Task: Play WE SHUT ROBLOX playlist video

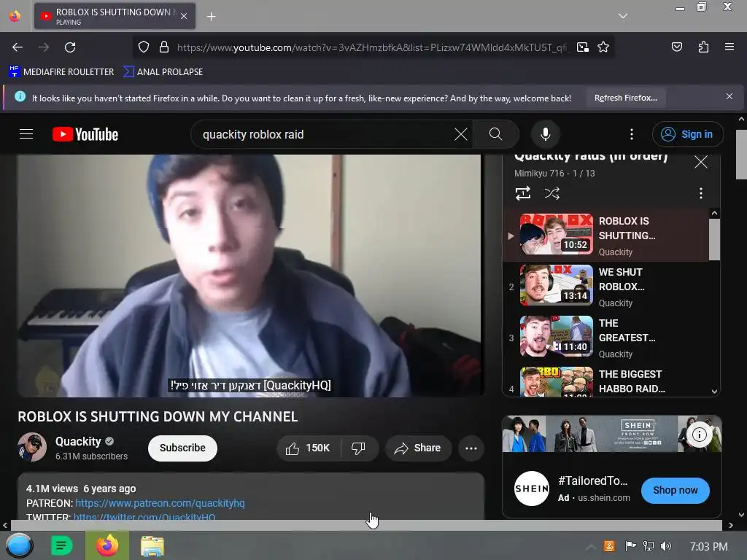Action: pyautogui.click(x=605, y=286)
